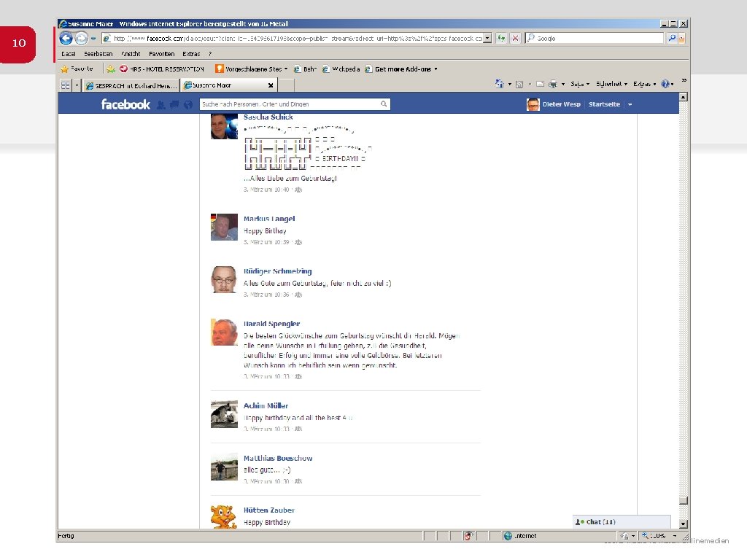Screen dimensions: 747x560
Task: Click the add to favorites bar icon
Action: tap(111, 69)
